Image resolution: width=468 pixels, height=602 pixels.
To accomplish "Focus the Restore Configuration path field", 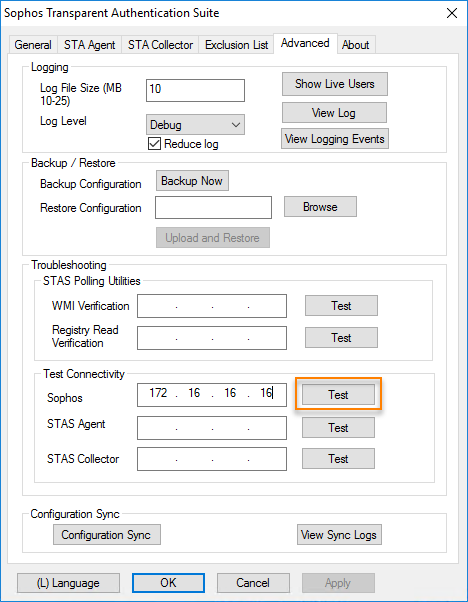I will 213,208.
